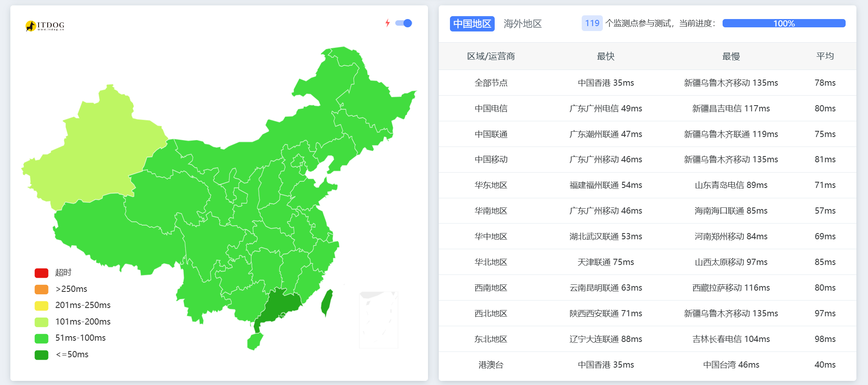Click 山东青岛电信 89ms cell

pos(731,185)
